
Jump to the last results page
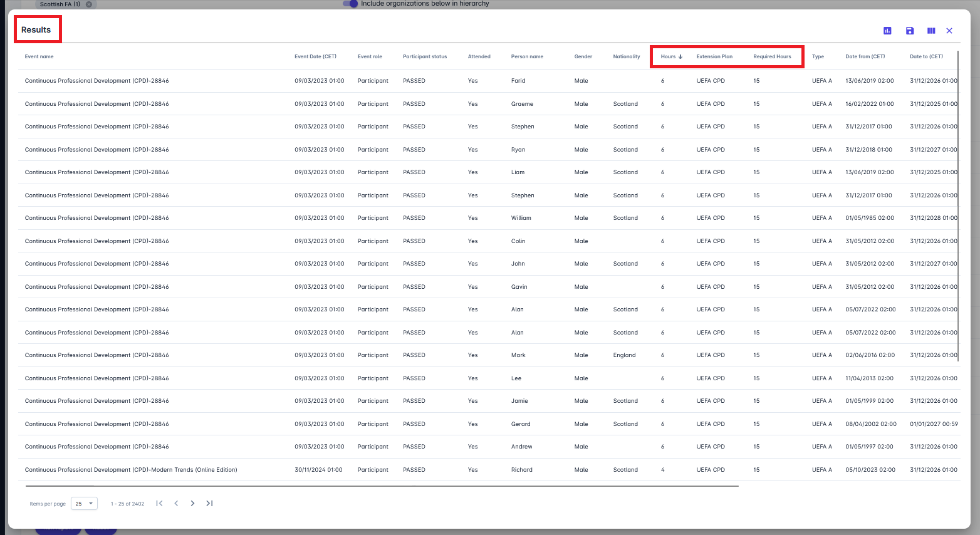[x=209, y=503]
